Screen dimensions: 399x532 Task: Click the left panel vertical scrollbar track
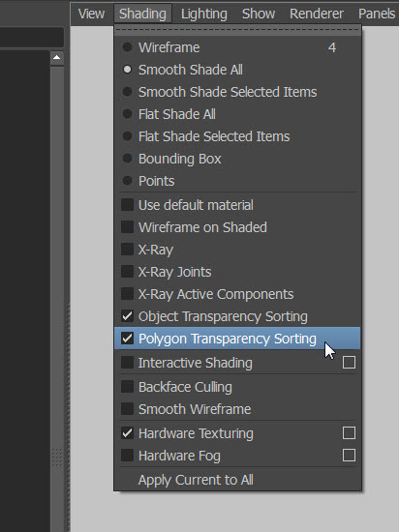[x=57, y=254]
